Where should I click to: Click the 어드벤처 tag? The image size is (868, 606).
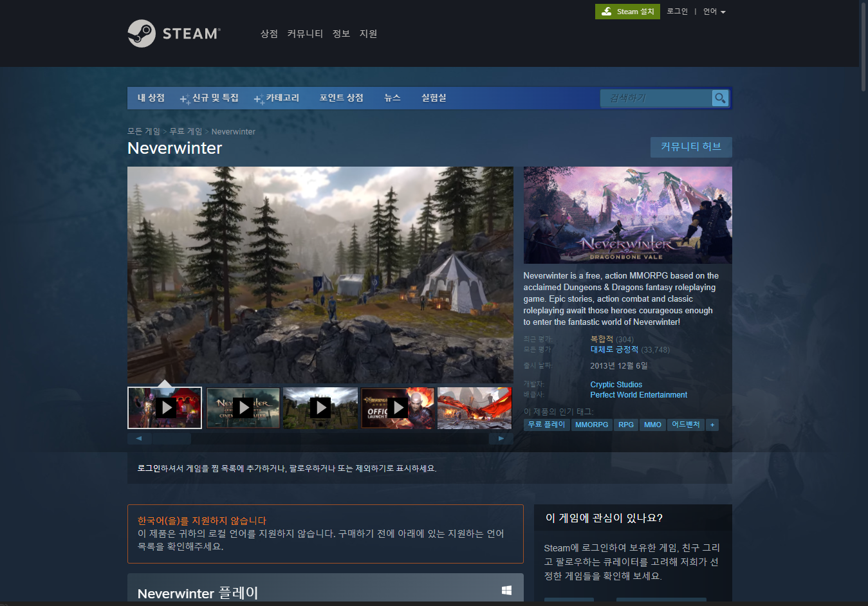(686, 425)
